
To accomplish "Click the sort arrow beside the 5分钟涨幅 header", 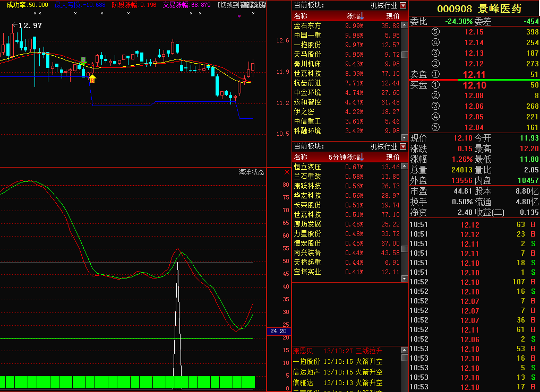I will point(362,158).
